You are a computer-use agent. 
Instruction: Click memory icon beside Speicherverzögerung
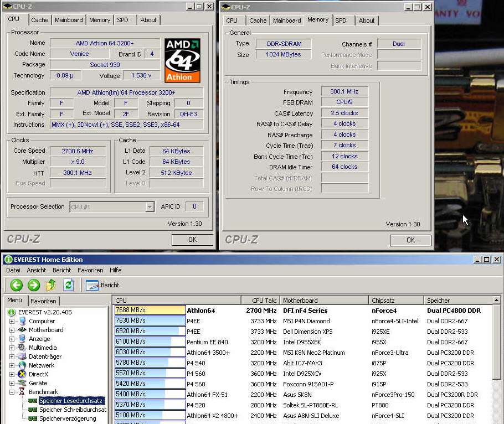tap(33, 418)
